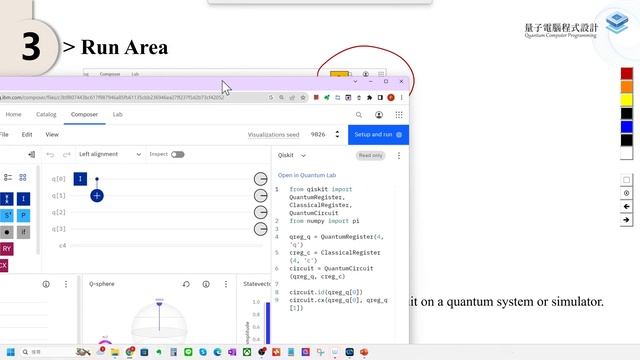The image size is (640, 360).
Task: Click the q[0] phase disk
Action: pyautogui.click(x=260, y=179)
